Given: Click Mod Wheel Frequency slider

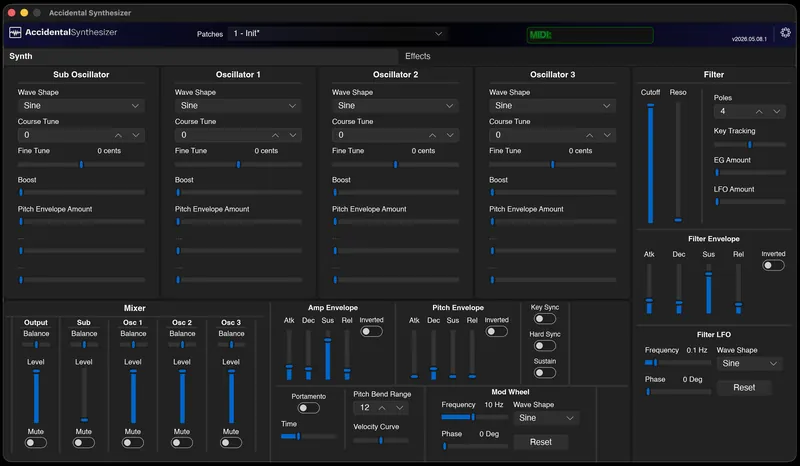Looking at the screenshot, I should point(474,417).
